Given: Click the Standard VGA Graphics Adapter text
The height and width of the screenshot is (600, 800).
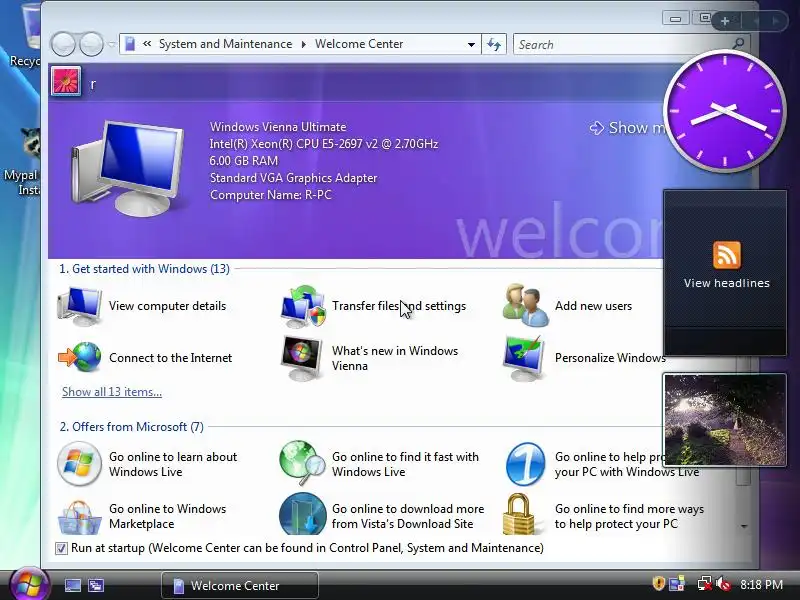Looking at the screenshot, I should [293, 178].
